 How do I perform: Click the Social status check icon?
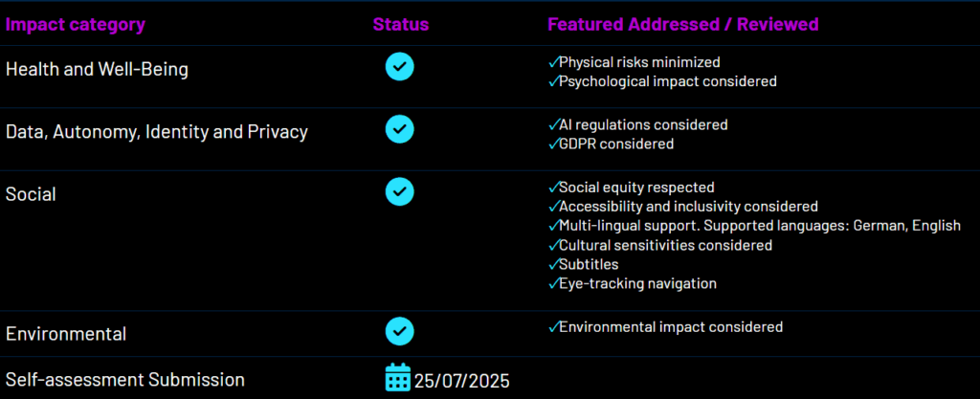tap(399, 191)
